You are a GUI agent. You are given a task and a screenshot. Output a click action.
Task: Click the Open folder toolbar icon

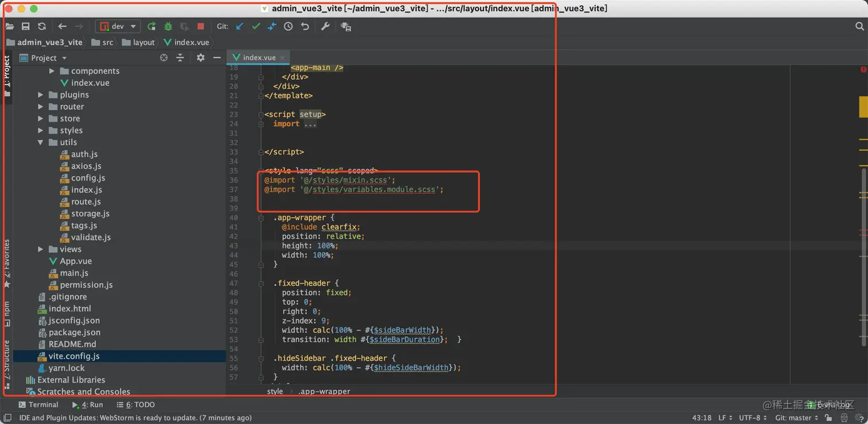coord(10,26)
